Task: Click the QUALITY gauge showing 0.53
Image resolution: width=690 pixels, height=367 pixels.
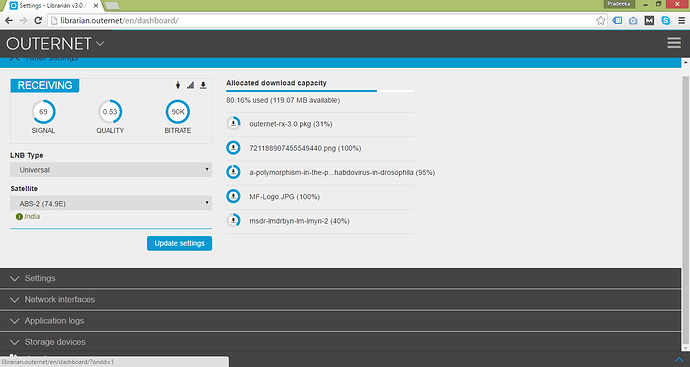Action: pyautogui.click(x=110, y=112)
